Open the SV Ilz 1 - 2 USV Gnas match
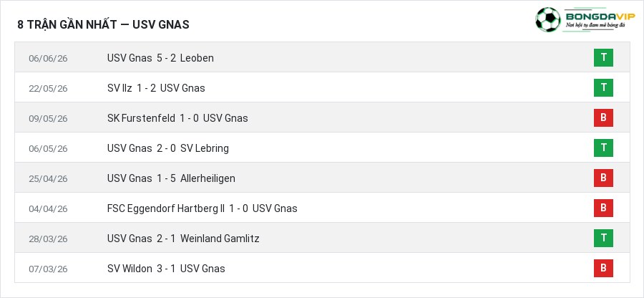This screenshot has height=298, width=644. pyautogui.click(x=156, y=88)
